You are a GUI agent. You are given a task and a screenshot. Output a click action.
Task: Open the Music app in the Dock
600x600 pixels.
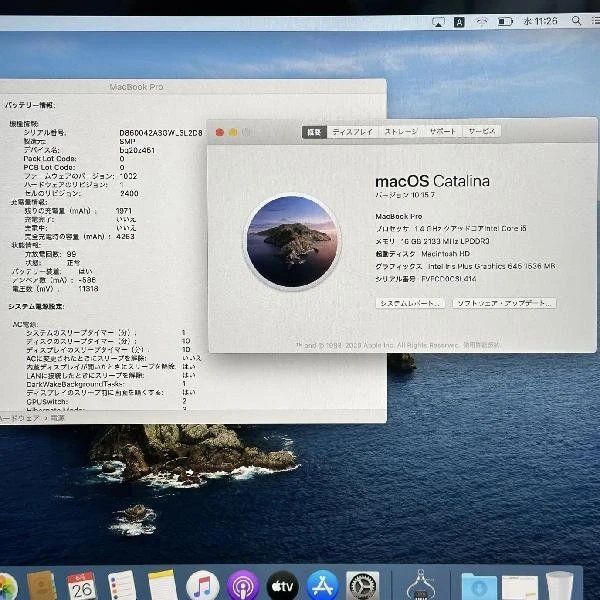(x=203, y=585)
